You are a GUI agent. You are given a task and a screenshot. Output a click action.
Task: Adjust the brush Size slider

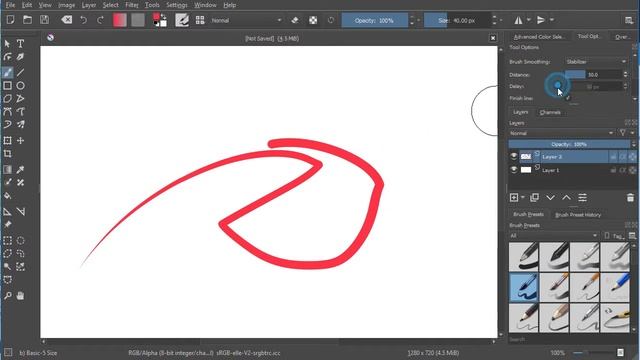tap(457, 20)
